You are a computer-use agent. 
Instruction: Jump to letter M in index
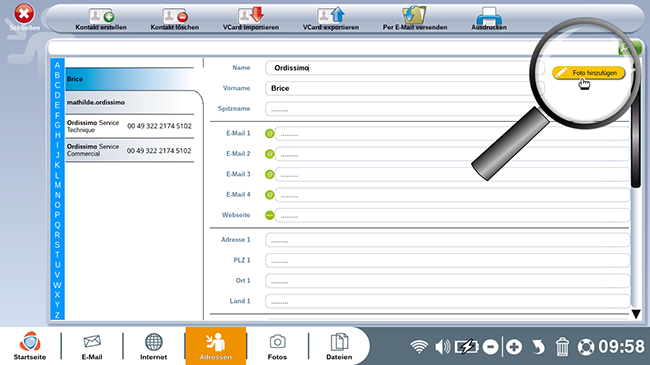tap(57, 185)
